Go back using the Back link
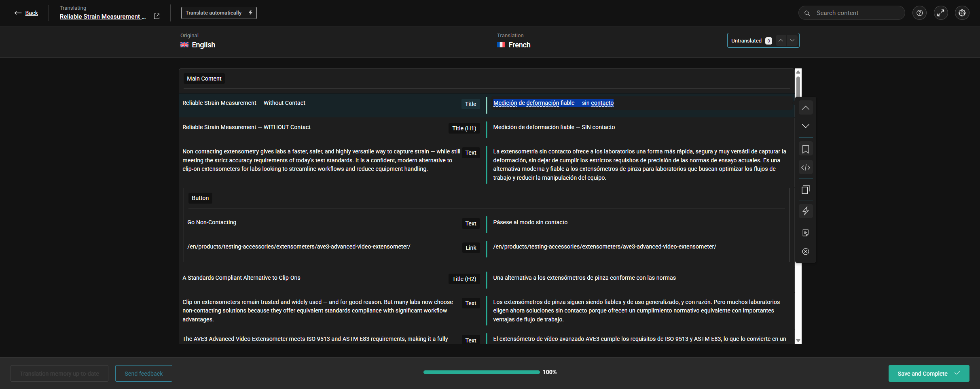The image size is (980, 389). tap(27, 13)
